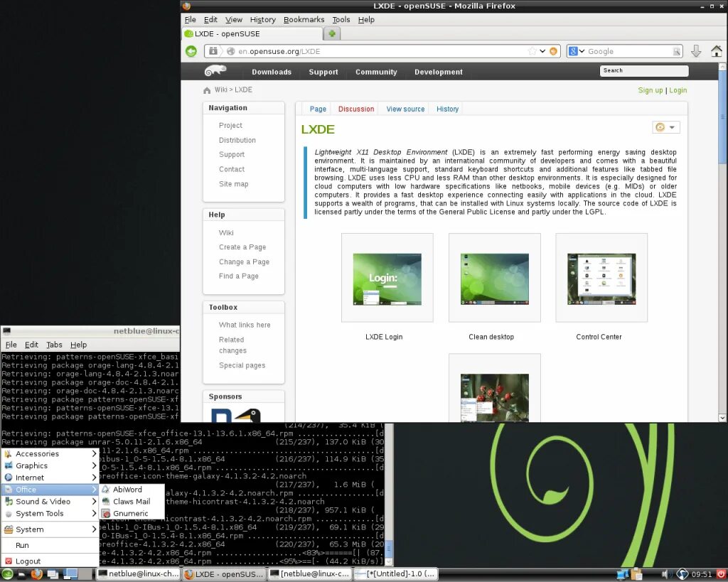Click the network monitor tray icon
The image size is (728, 582).
tap(622, 575)
